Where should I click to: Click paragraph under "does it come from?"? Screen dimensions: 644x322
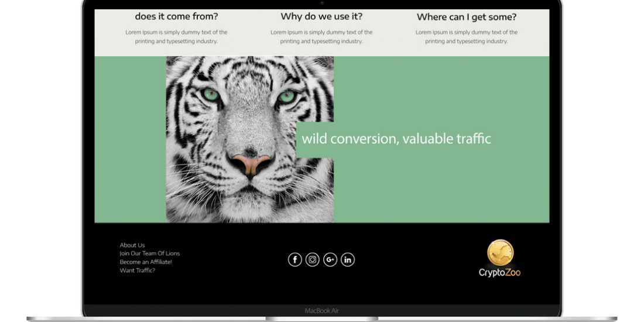[x=176, y=37]
